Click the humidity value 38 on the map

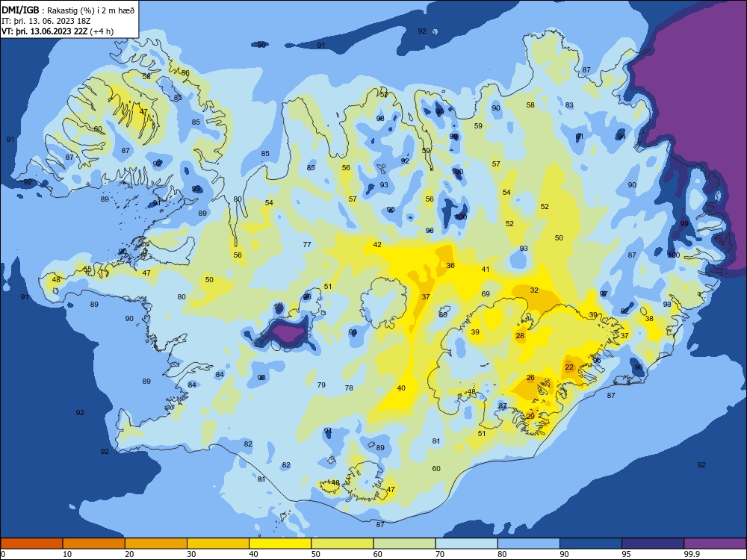click(649, 319)
